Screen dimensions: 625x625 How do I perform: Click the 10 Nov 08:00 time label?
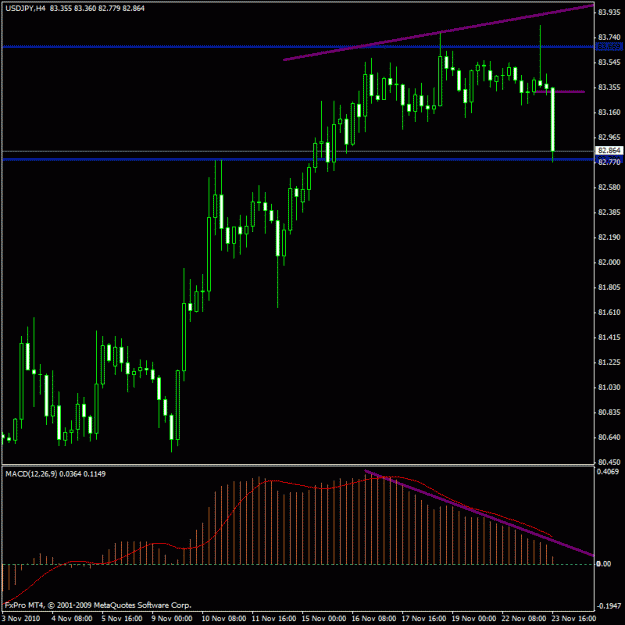coord(224,619)
